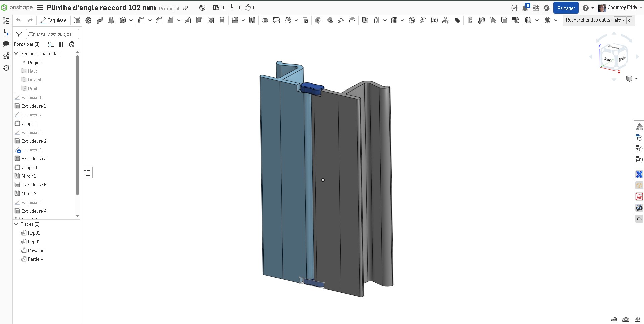
Task: Select the Revolve tool
Action: click(x=88, y=20)
